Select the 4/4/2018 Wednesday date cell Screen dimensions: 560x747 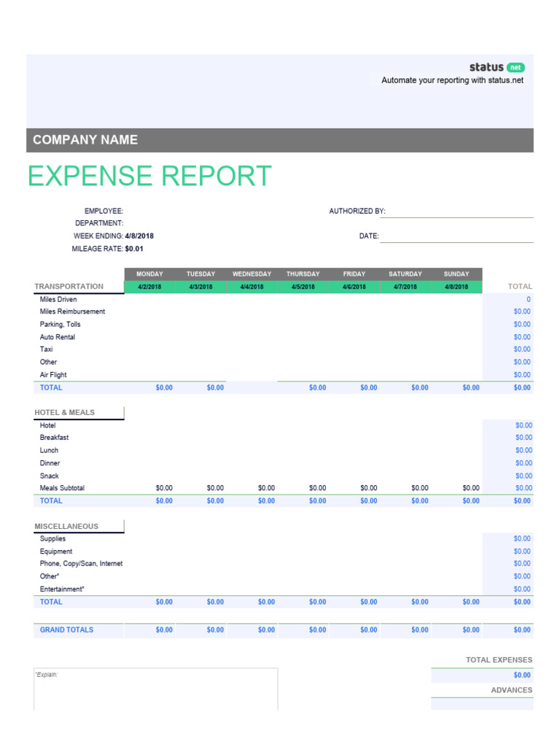pos(252,287)
